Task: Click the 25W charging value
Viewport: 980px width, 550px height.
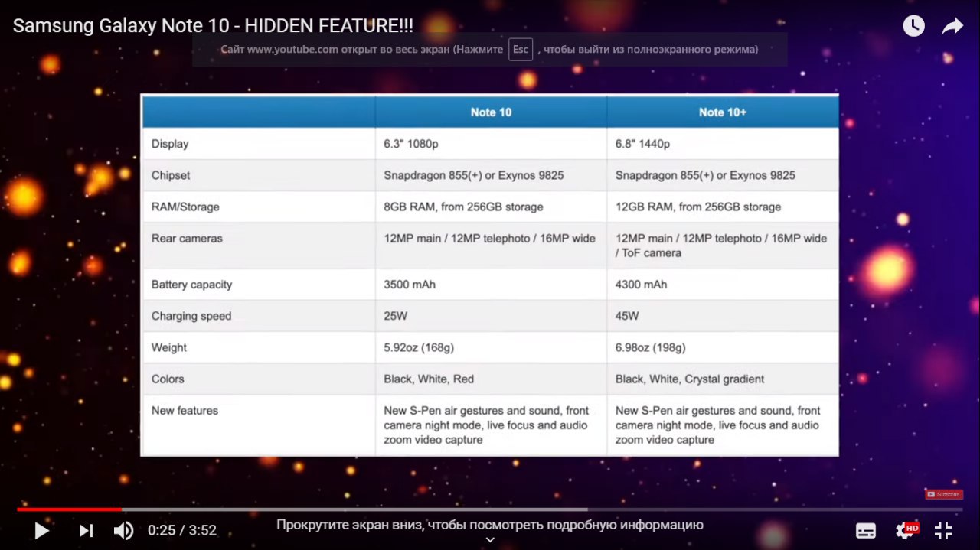Action: coord(395,316)
